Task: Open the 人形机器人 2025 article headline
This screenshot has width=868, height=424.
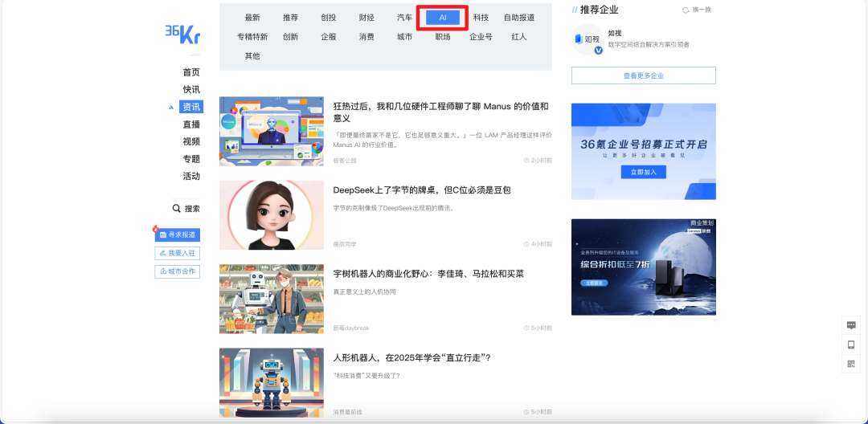Action: pos(412,357)
